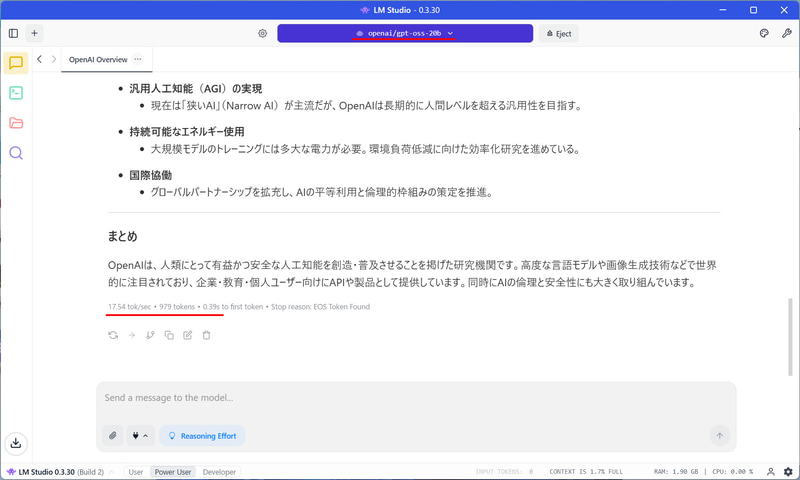Click 'Stop reason: EOS Token Found' text
The image size is (800, 480).
(x=320, y=307)
